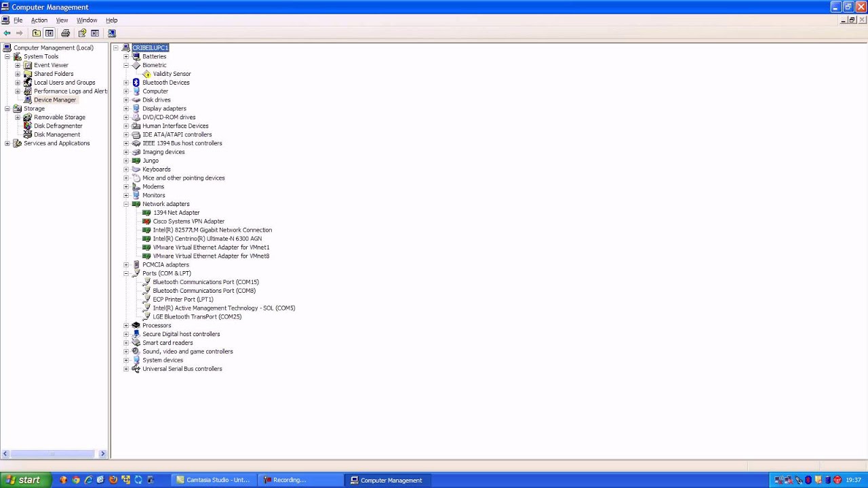Select Performance Logs and Alerts

click(x=71, y=91)
